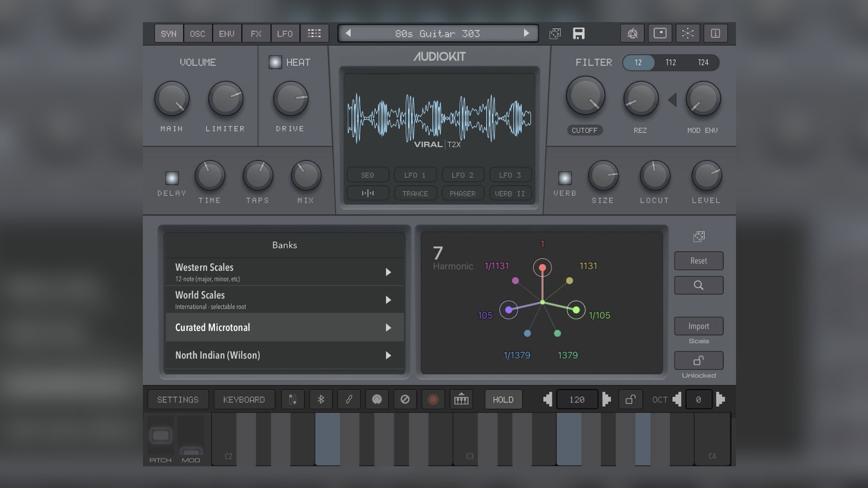Open the info icon button
Screen dimensions: 868x488
pos(715,33)
